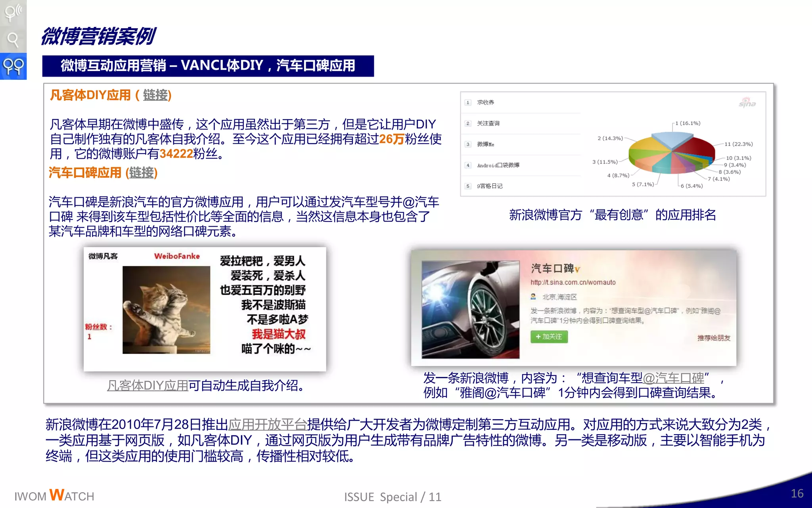This screenshot has height=508, width=812.
Task: Click the 北京,海淀区 location text
Action: click(x=559, y=297)
